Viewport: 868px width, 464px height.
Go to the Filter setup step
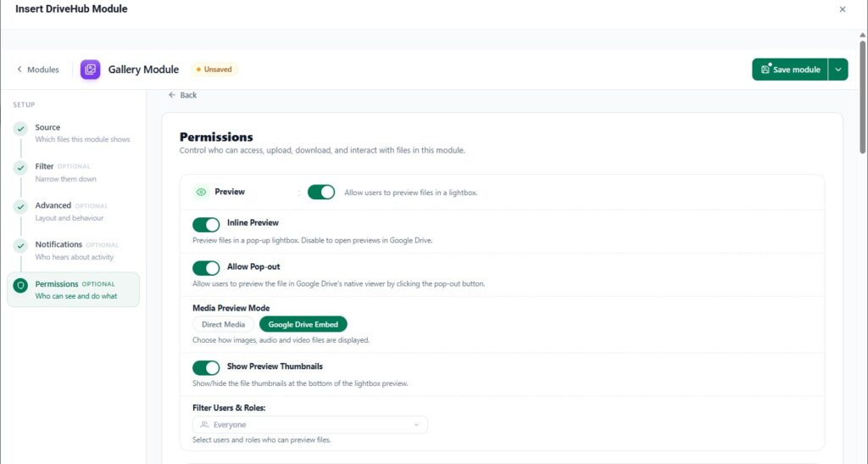(x=73, y=172)
